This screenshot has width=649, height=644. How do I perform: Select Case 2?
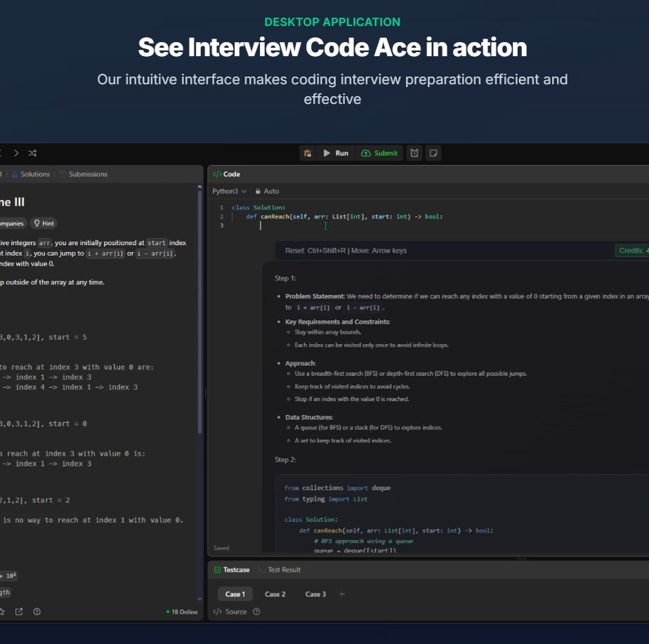click(x=275, y=594)
